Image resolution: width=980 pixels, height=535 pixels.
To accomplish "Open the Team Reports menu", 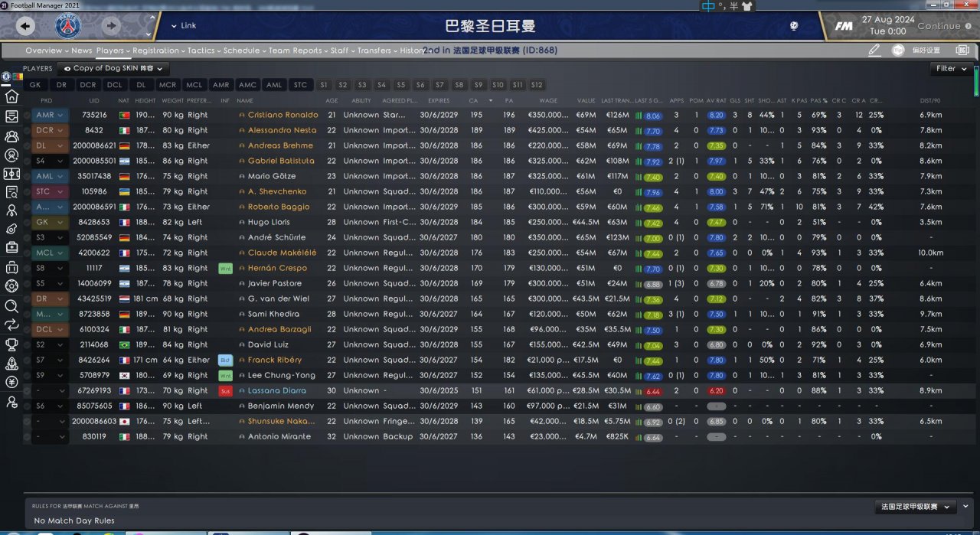I will (x=298, y=51).
